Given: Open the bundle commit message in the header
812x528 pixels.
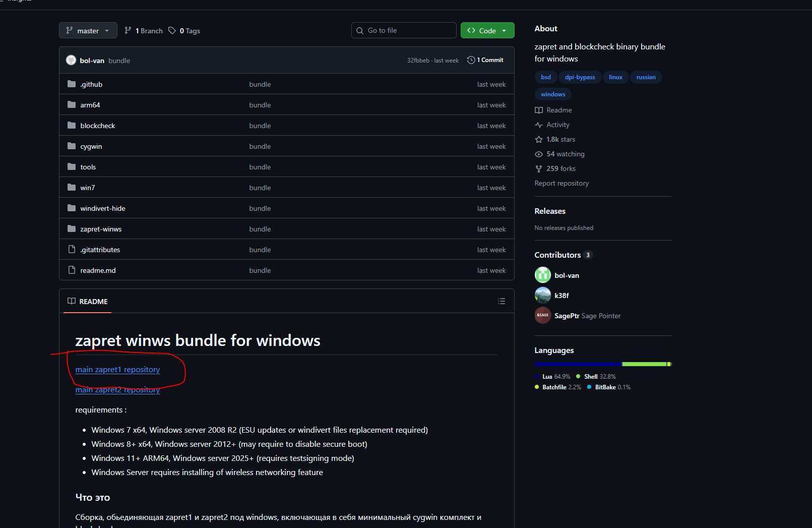Looking at the screenshot, I should pos(119,61).
